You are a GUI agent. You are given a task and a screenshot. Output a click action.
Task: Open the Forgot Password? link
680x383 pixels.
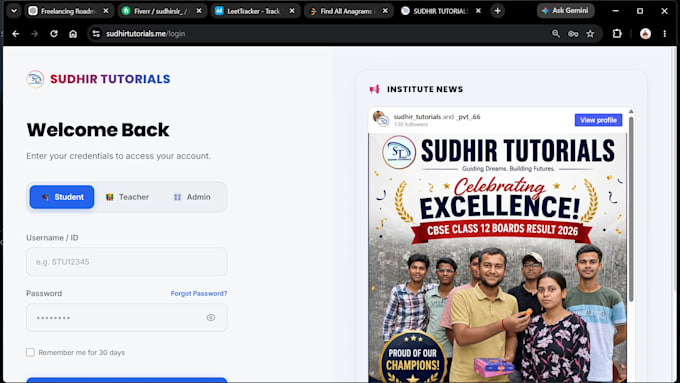(199, 294)
